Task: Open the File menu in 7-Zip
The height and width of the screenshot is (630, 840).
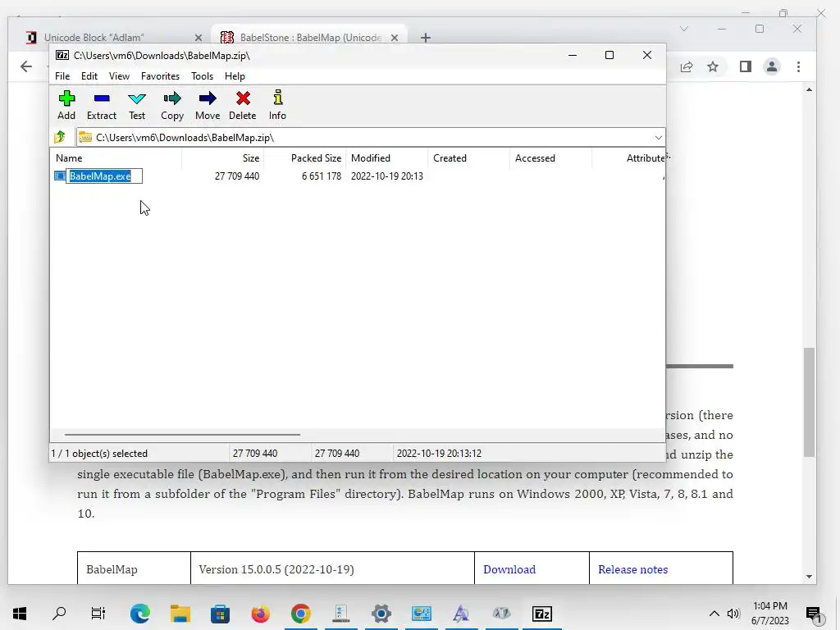Action: coord(62,76)
